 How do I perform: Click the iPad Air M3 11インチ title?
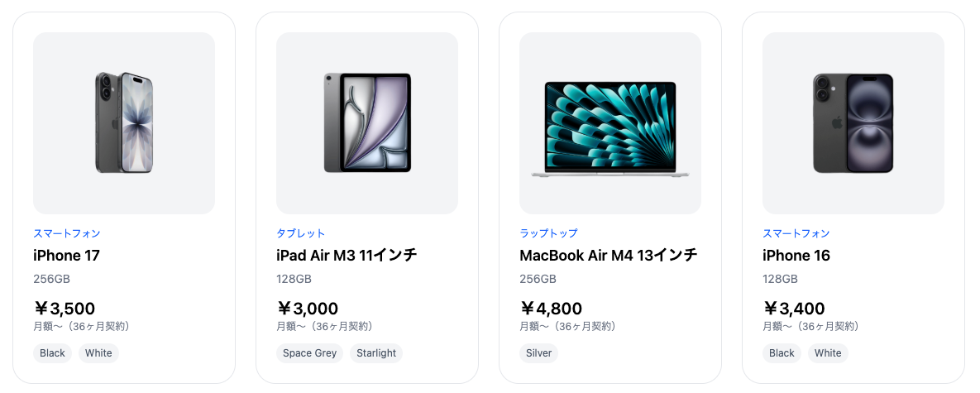point(347,256)
